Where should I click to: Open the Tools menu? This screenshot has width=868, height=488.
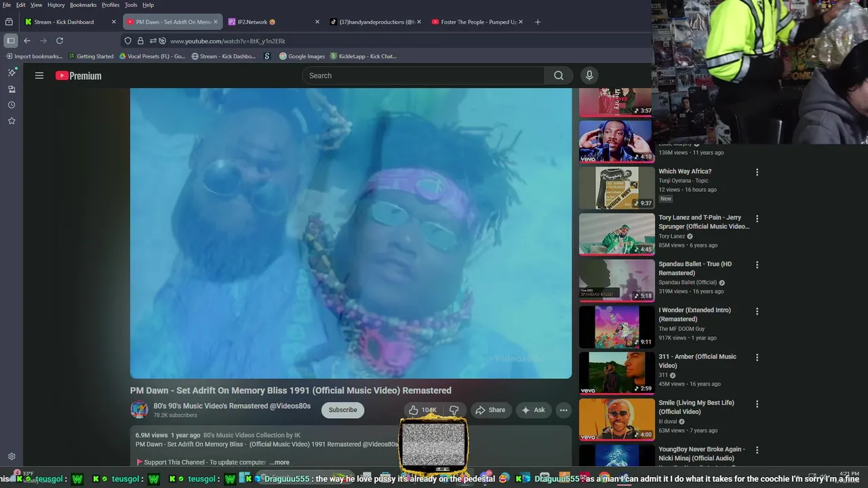tap(131, 5)
